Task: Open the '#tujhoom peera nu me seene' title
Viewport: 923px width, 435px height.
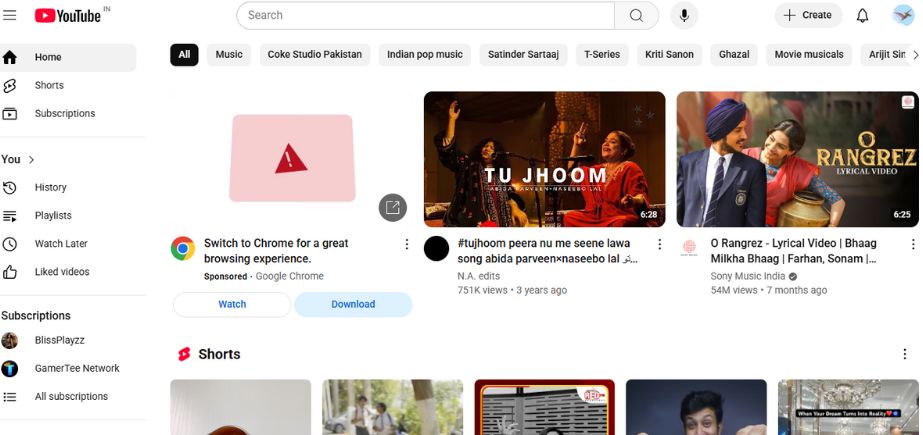Action: [x=547, y=251]
